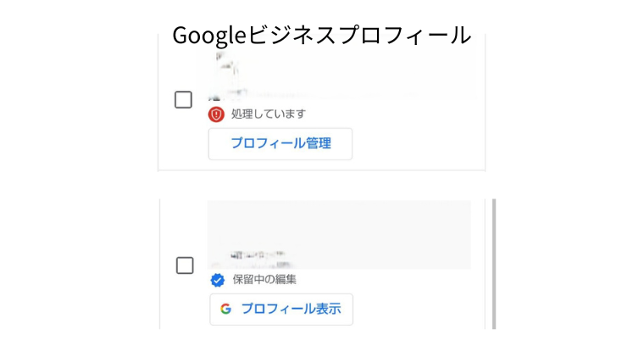644x363 pixels.
Task: Click the プロフィール表示 text label
Action: click(x=291, y=309)
